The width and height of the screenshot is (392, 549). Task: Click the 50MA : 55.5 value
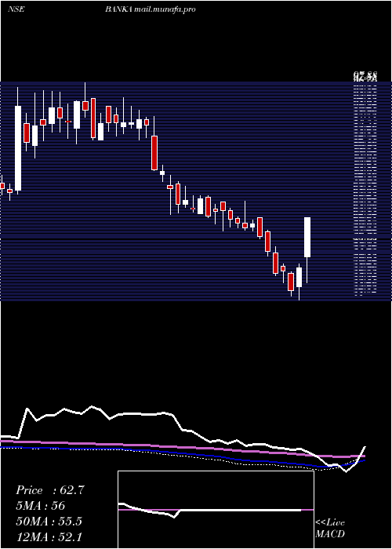(49, 522)
